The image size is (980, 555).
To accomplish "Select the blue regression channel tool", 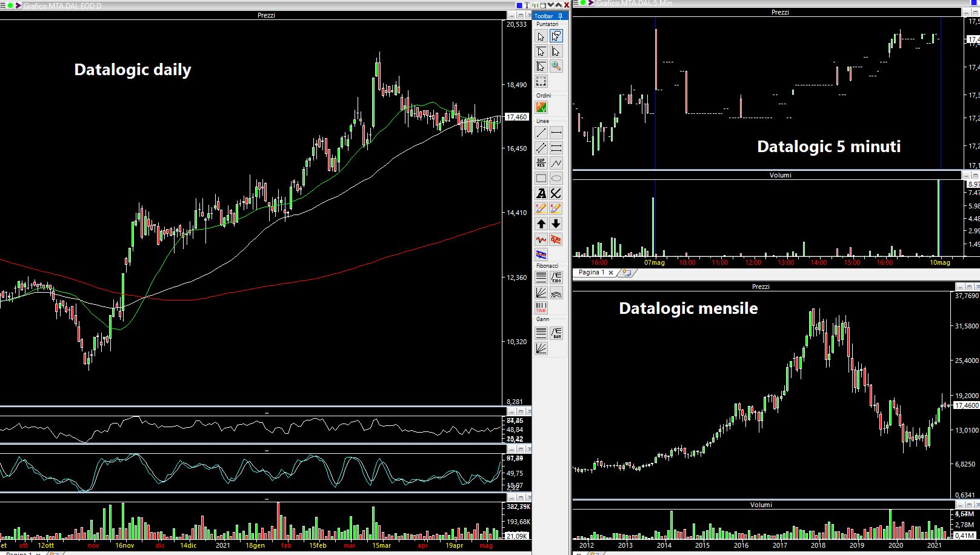I will (541, 254).
